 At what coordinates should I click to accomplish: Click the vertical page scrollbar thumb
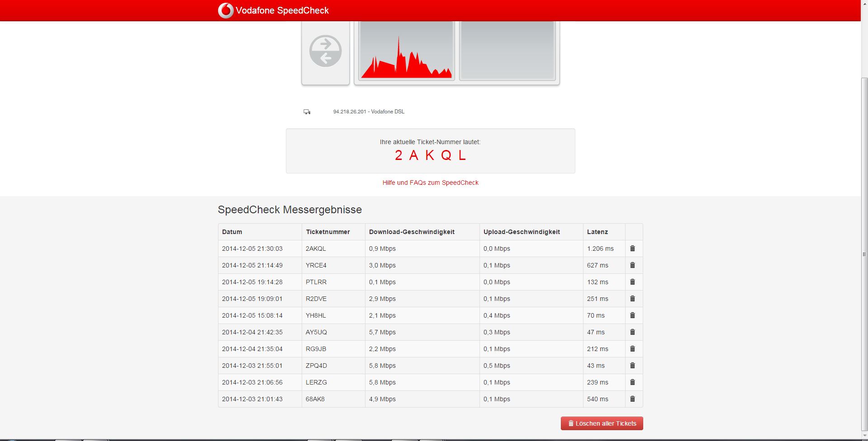coord(864,254)
